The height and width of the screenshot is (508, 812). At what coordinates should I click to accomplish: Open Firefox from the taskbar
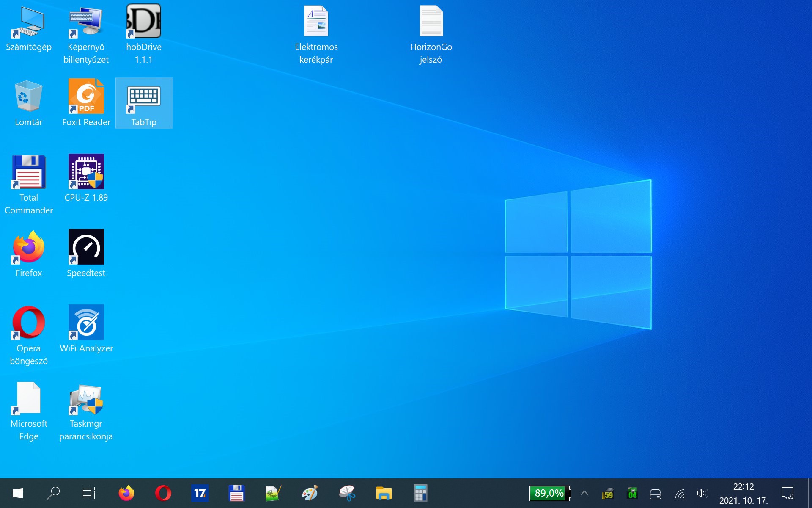click(x=126, y=493)
